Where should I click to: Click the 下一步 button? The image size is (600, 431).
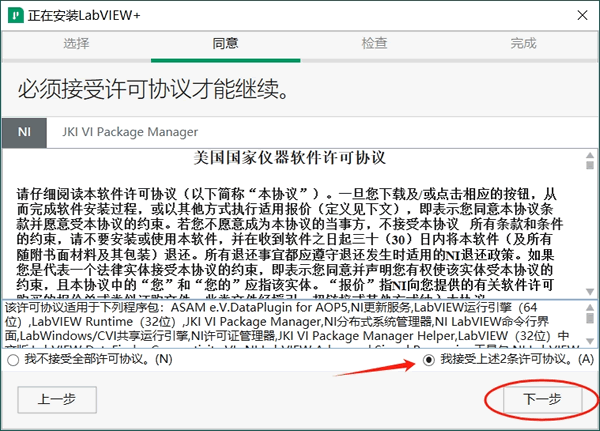542,399
